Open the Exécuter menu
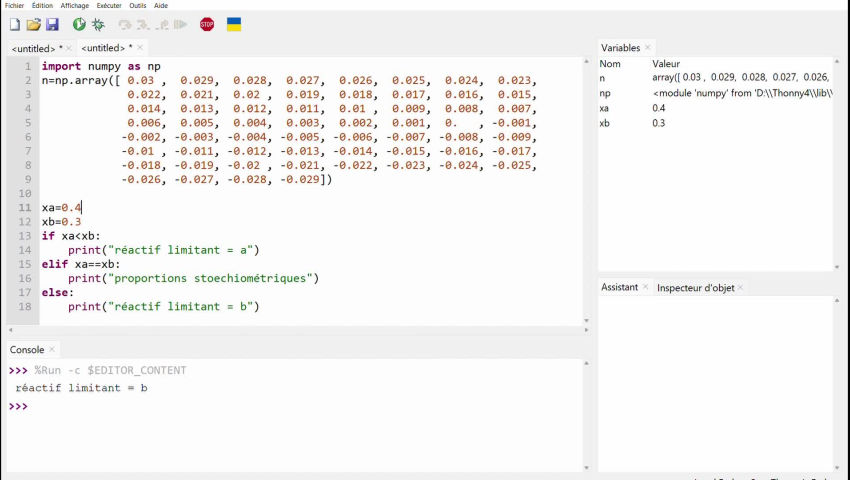Screen dimensions: 850x480 (108, 5)
